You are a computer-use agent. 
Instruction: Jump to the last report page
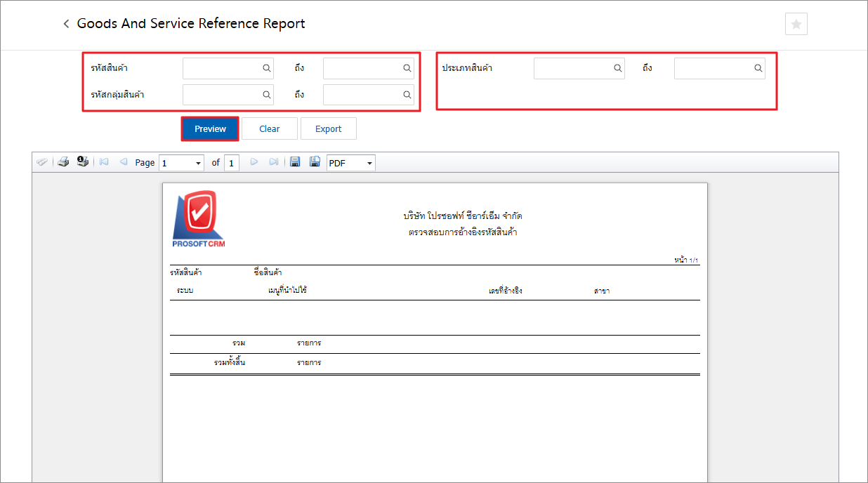(274, 162)
